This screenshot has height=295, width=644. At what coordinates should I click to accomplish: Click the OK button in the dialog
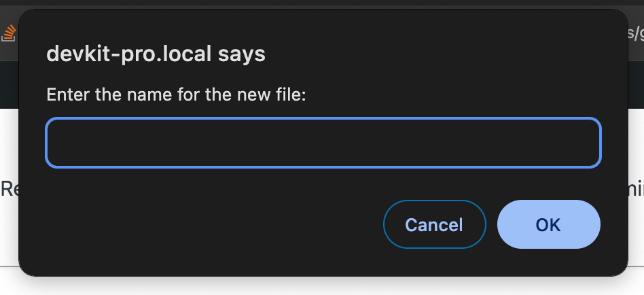pos(548,225)
